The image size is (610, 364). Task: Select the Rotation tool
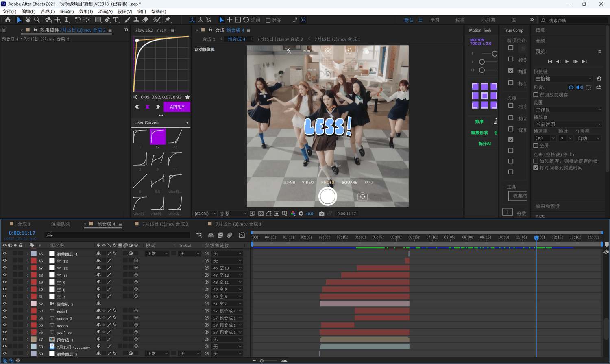77,20
